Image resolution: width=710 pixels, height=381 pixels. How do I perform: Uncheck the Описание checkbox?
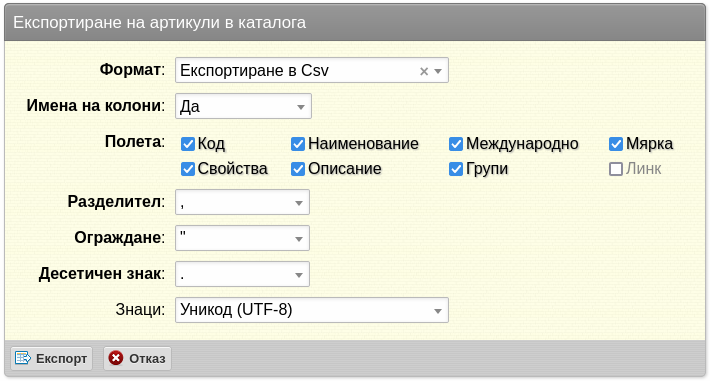pos(297,169)
